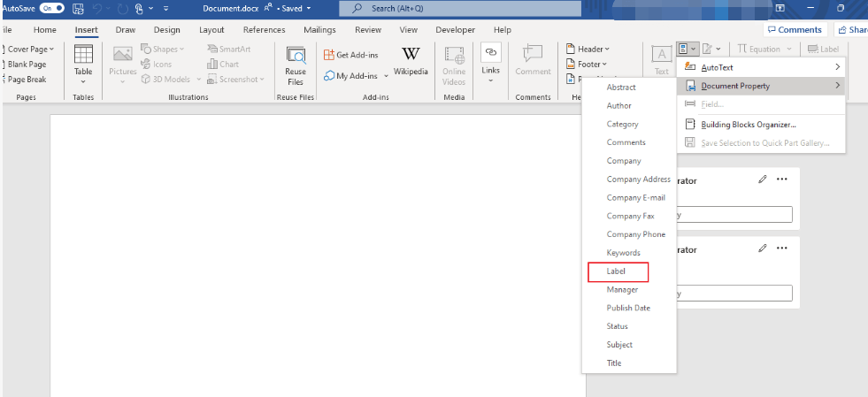
Task: Click Get Add-ins
Action: pos(351,55)
